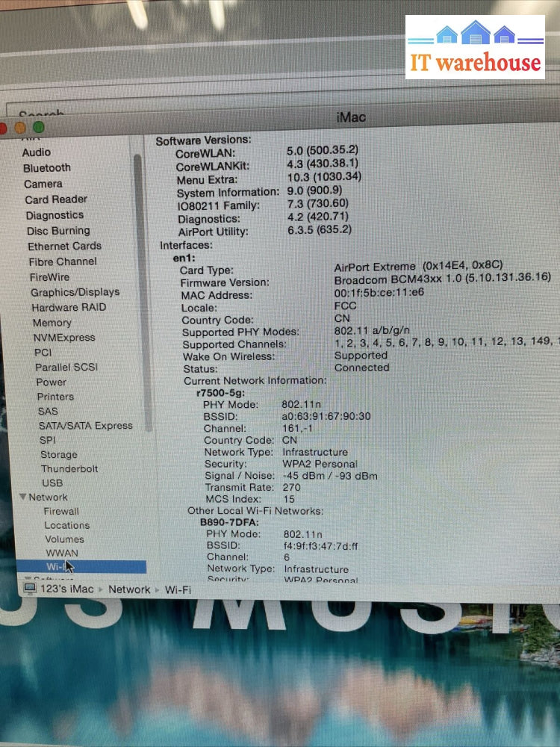Click "123's iMac" in the path bar
Image resolution: width=560 pixels, height=747 pixels.
click(68, 589)
